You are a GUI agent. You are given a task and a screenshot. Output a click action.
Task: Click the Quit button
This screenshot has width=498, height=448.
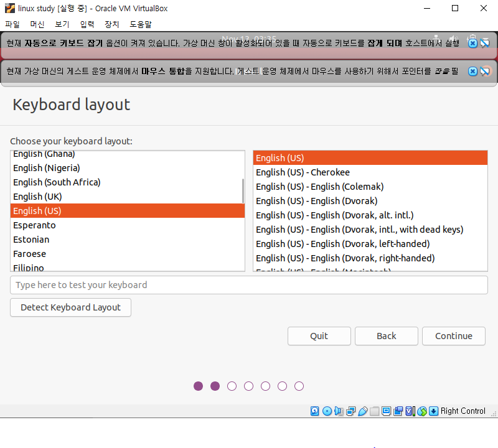(319, 336)
